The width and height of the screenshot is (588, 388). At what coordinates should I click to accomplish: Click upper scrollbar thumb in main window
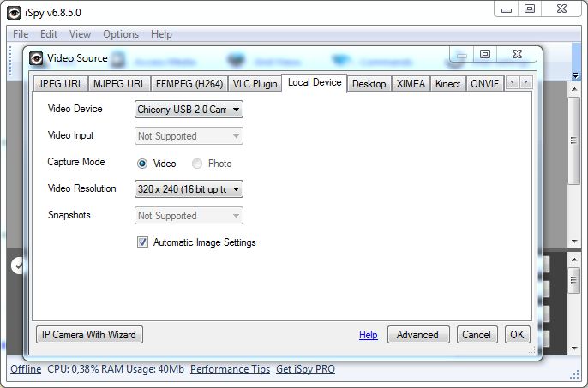(x=573, y=140)
